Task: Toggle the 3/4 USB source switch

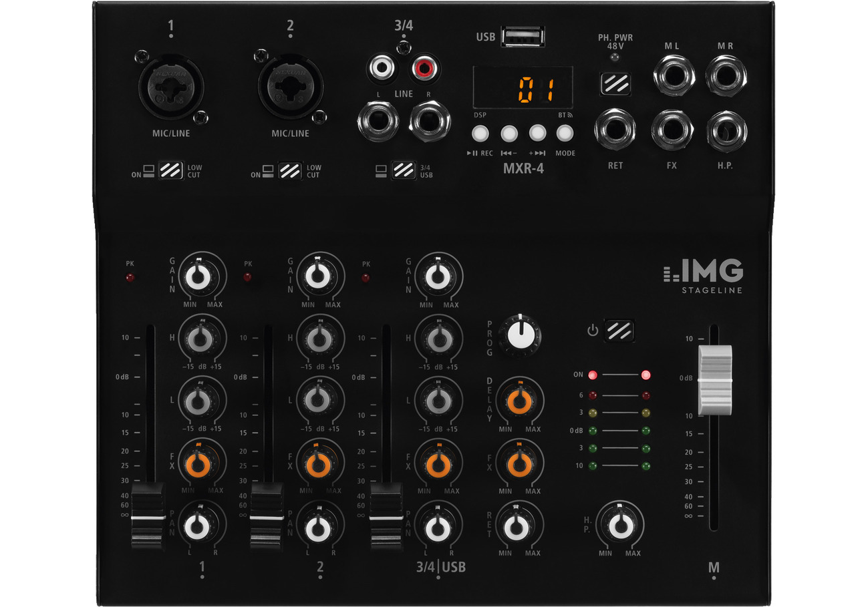Action: click(403, 170)
